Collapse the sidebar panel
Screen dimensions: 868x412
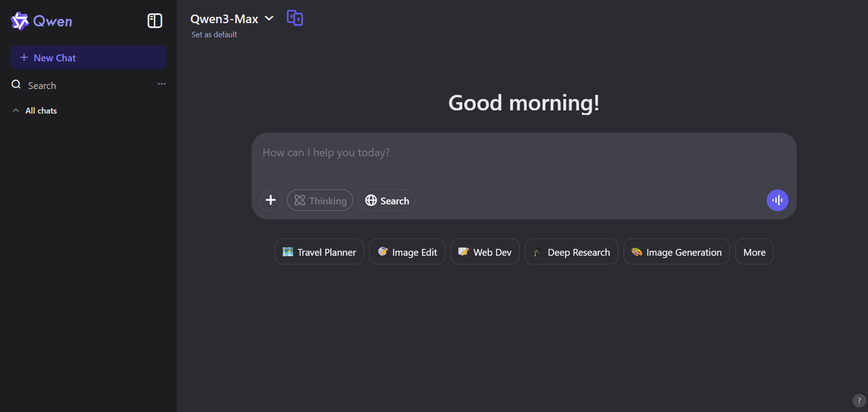(154, 20)
